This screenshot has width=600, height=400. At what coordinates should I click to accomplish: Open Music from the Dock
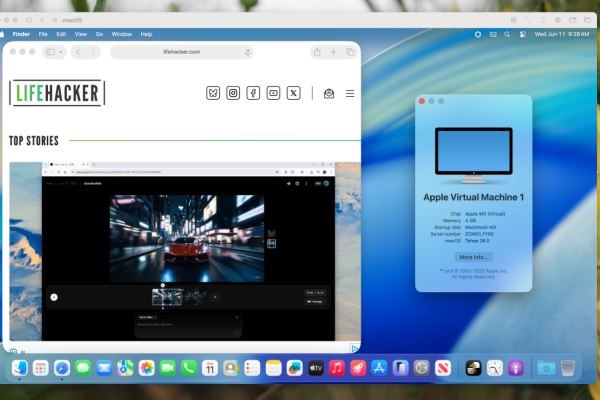point(337,368)
